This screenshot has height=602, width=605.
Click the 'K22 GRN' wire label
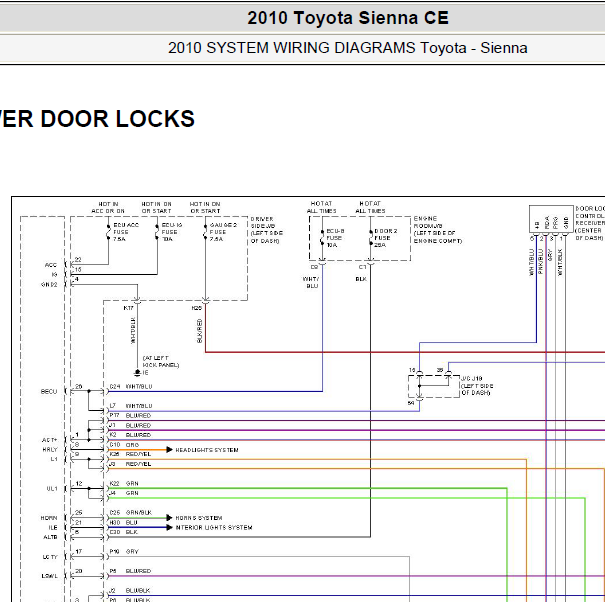coord(124,484)
